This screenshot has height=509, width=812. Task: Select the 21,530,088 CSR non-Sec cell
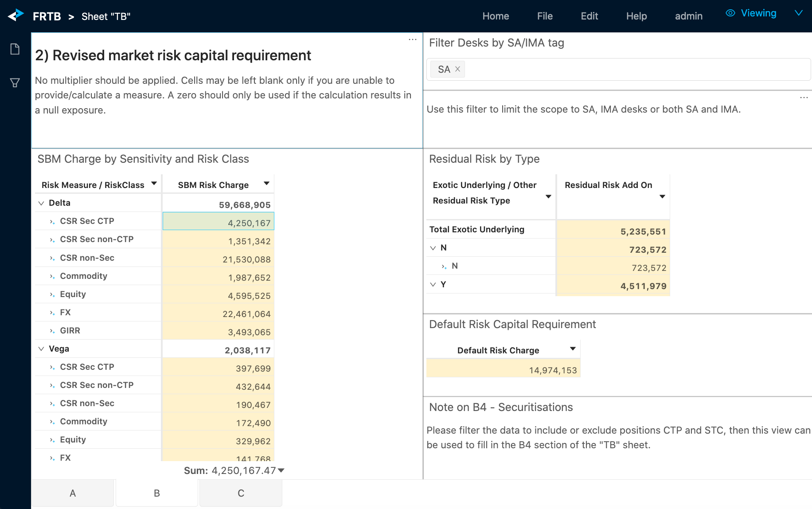coord(219,258)
